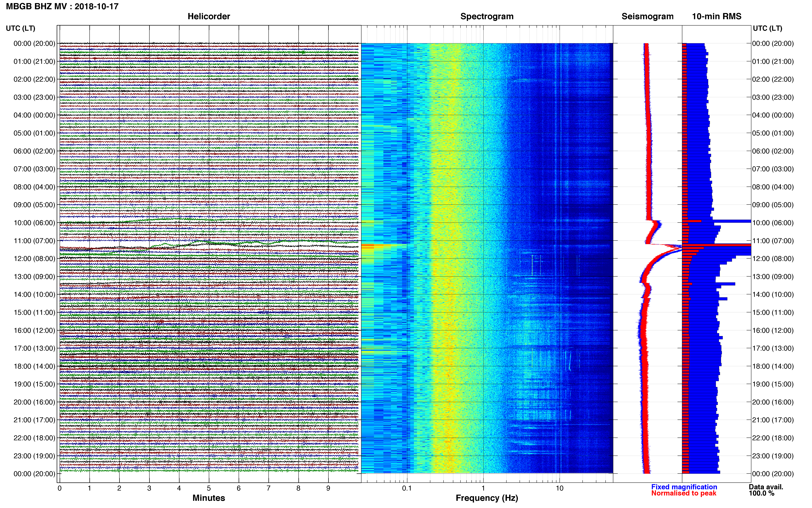Click Minutes axis tick label 9

[x=328, y=488]
